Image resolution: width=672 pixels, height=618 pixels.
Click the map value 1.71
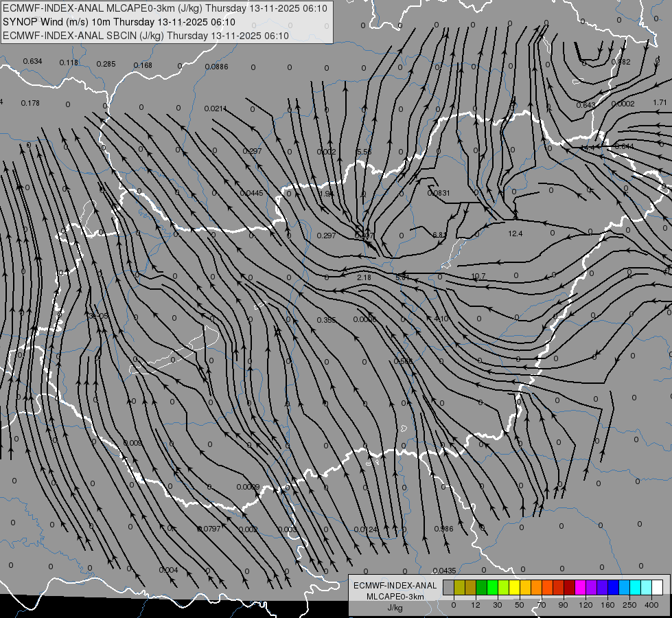(x=660, y=102)
